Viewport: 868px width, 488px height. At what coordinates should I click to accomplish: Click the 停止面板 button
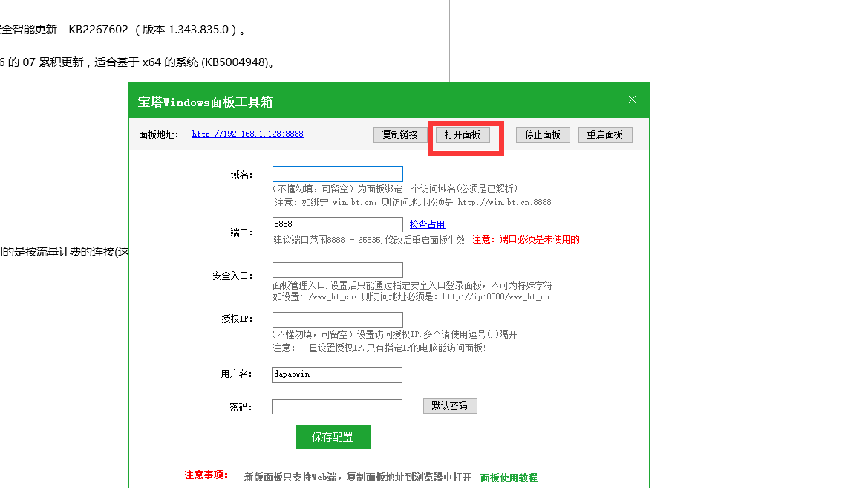pos(543,134)
